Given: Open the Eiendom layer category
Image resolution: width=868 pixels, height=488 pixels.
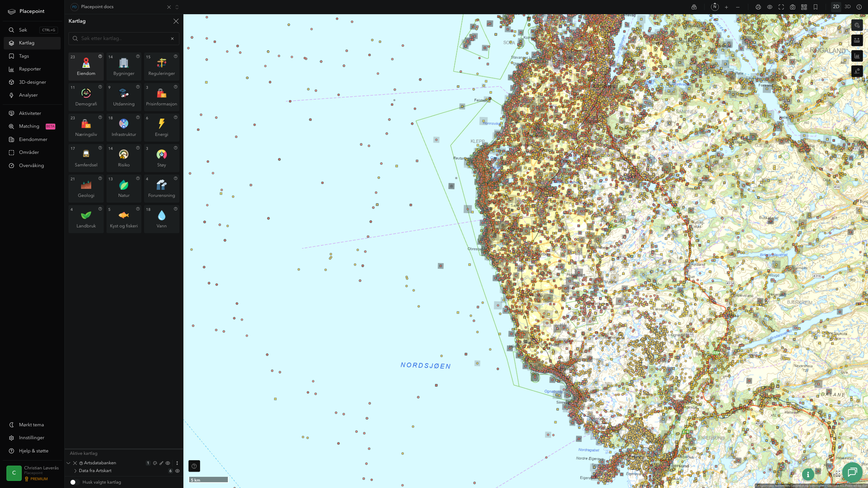Looking at the screenshot, I should 86,66.
